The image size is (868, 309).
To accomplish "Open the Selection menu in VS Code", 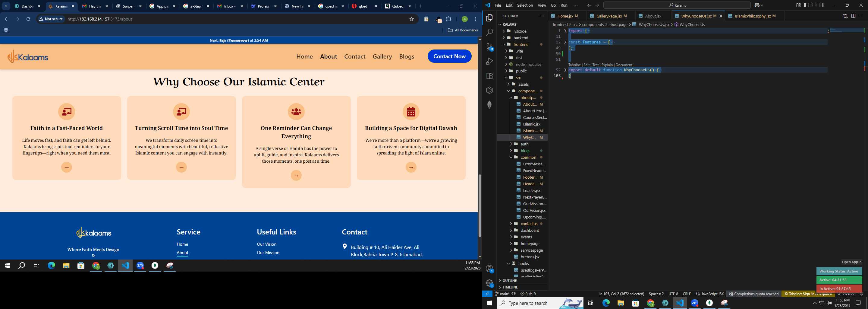I will pos(525,5).
